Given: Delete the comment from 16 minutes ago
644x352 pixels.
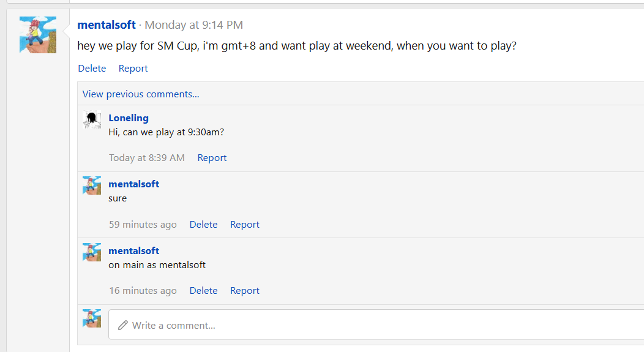Looking at the screenshot, I should click(203, 290).
